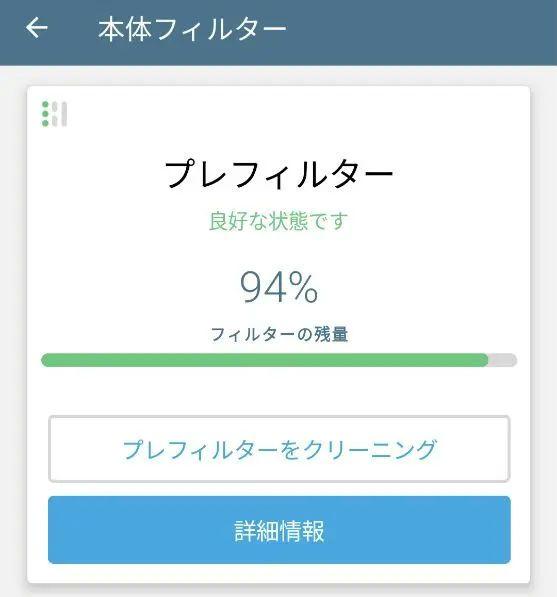The image size is (557, 597).
Task: Click the percent sign next to 94
Action: pyautogui.click(x=303, y=287)
